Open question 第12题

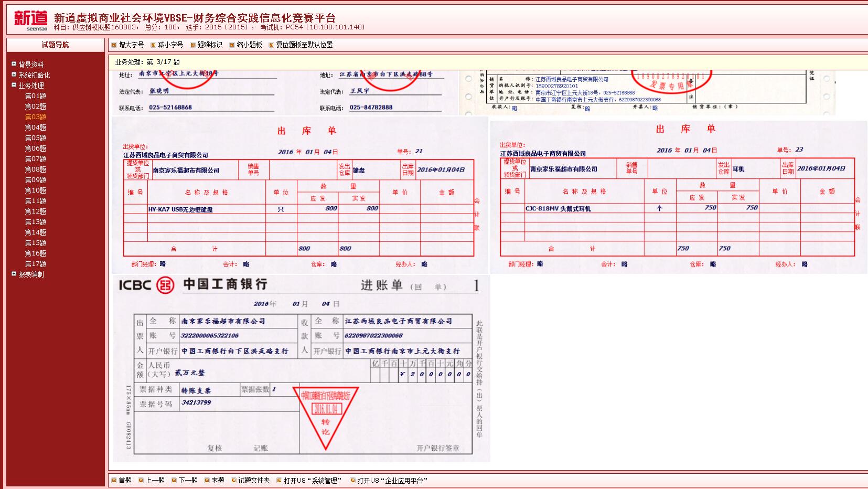pyautogui.click(x=36, y=211)
